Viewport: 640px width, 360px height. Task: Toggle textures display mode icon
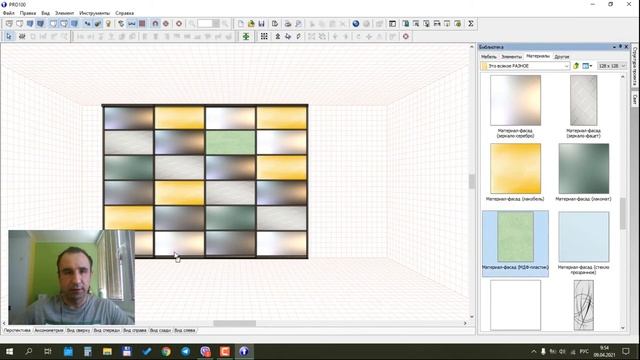click(x=40, y=24)
